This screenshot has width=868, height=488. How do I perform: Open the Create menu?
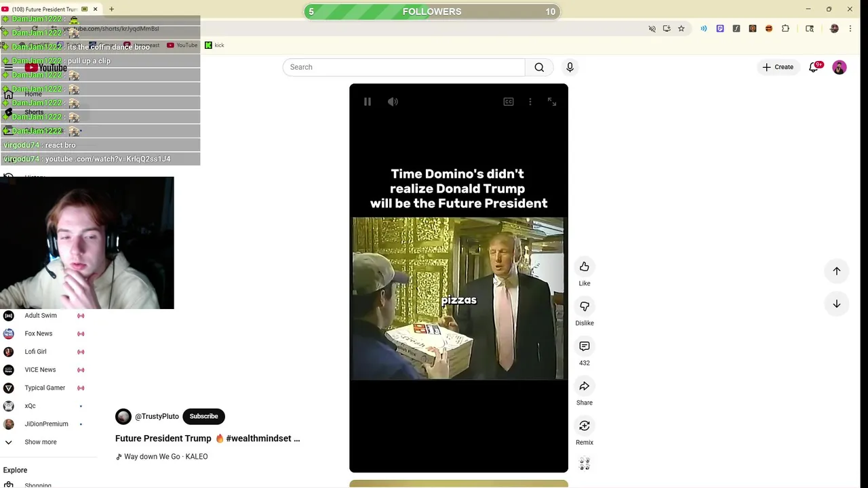tap(778, 67)
